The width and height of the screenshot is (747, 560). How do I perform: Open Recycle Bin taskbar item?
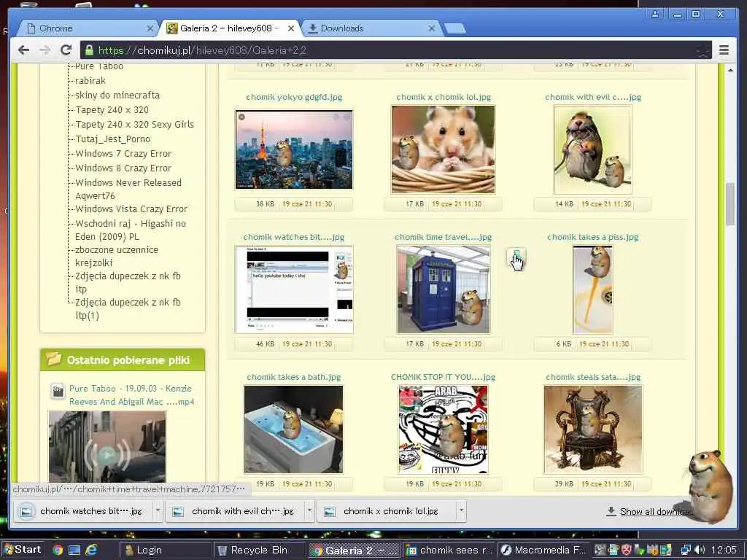coord(259,550)
